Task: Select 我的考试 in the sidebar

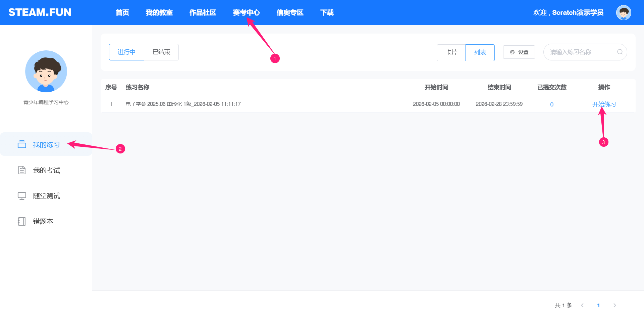Action: (46, 170)
